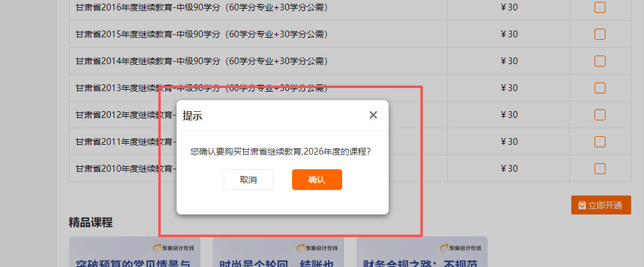644x267 pixels.
Task: Tick the checkbox for 甘肃省2016年度继续教育
Action: [599, 7]
